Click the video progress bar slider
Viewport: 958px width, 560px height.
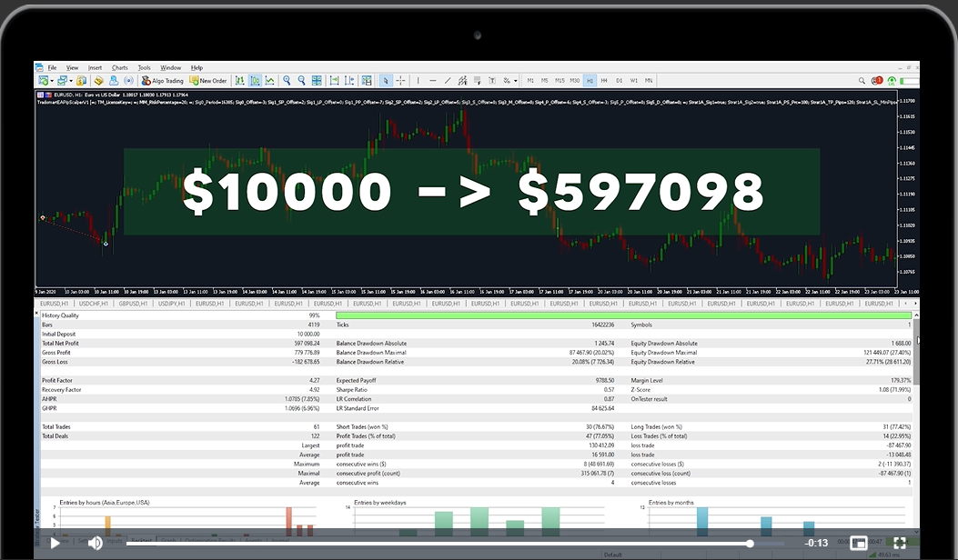(750, 544)
